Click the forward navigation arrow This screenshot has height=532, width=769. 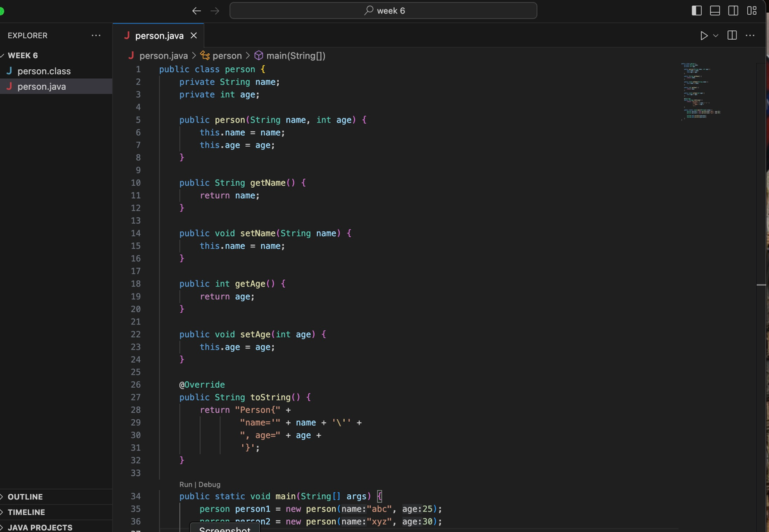pyautogui.click(x=215, y=10)
